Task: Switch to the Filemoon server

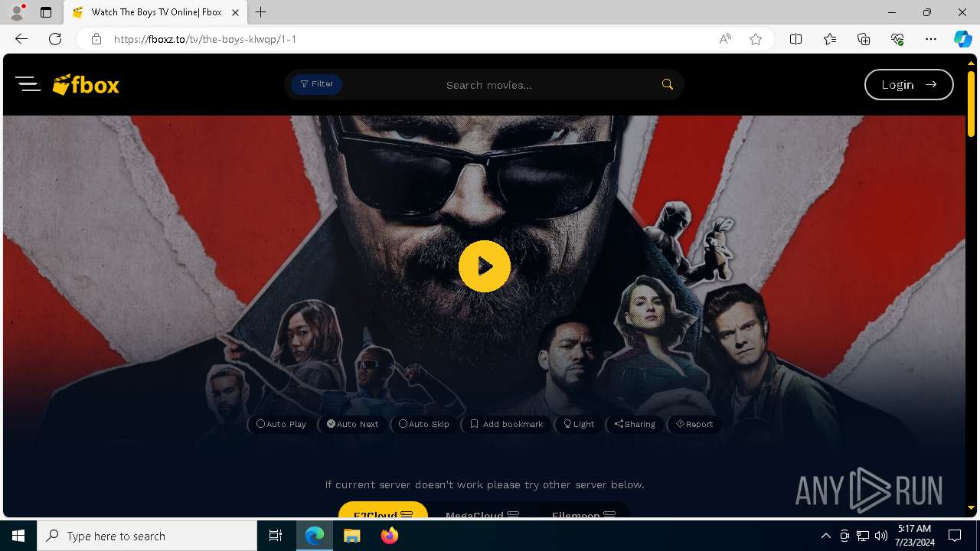Action: tap(583, 511)
